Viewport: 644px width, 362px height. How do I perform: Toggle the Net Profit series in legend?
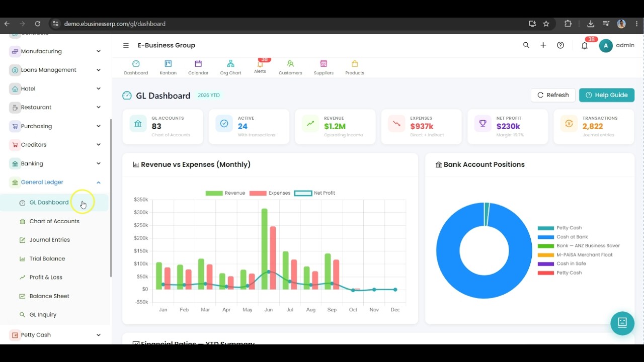click(x=315, y=193)
